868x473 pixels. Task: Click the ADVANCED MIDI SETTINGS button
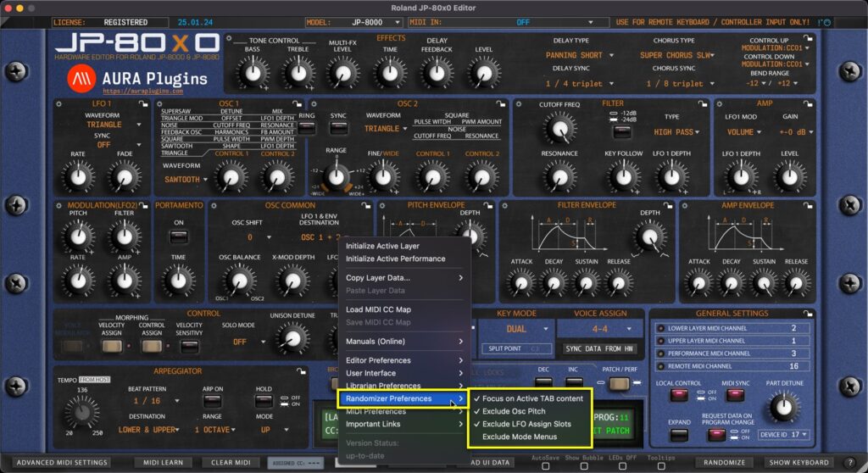click(62, 463)
